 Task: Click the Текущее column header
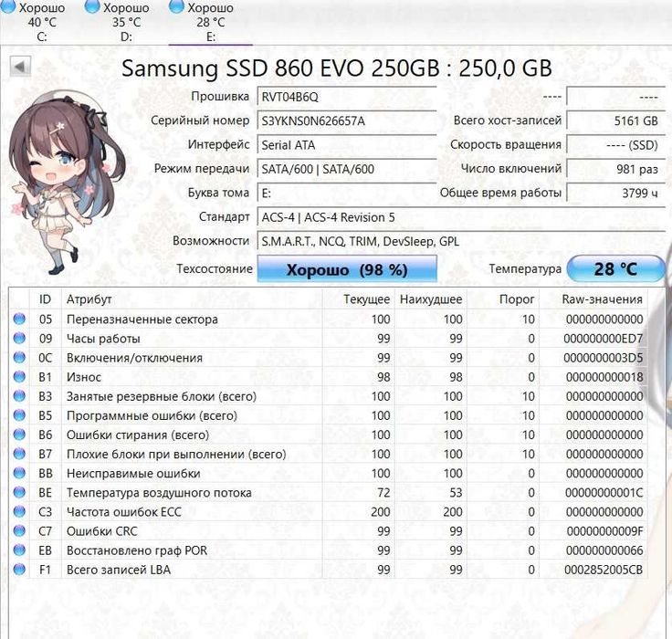coord(358,299)
